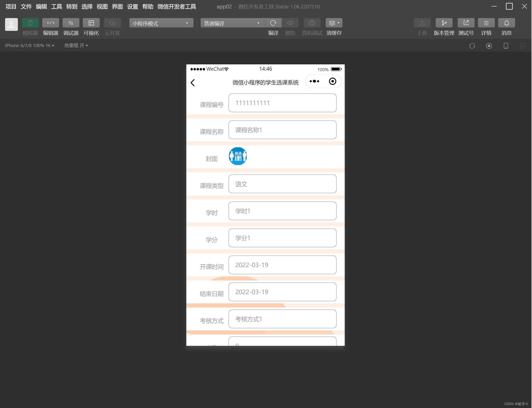
Task: Click the real device debug icon
Action: 312,23
